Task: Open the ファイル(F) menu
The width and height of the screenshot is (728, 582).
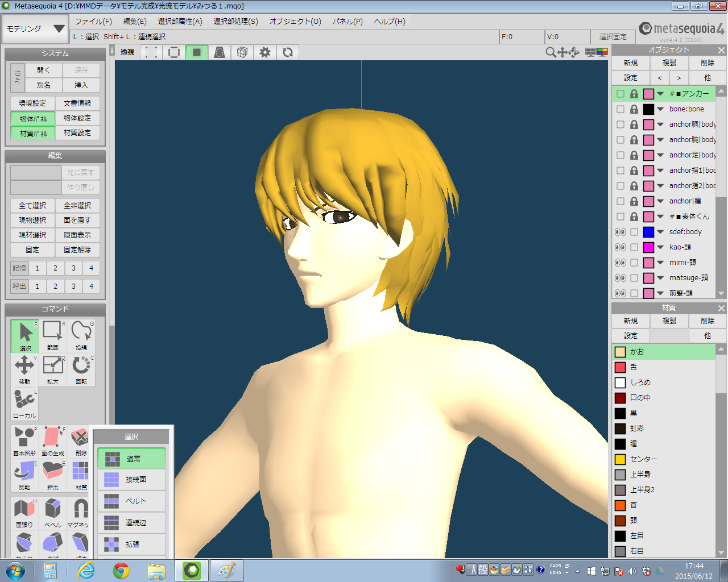Action: click(93, 22)
